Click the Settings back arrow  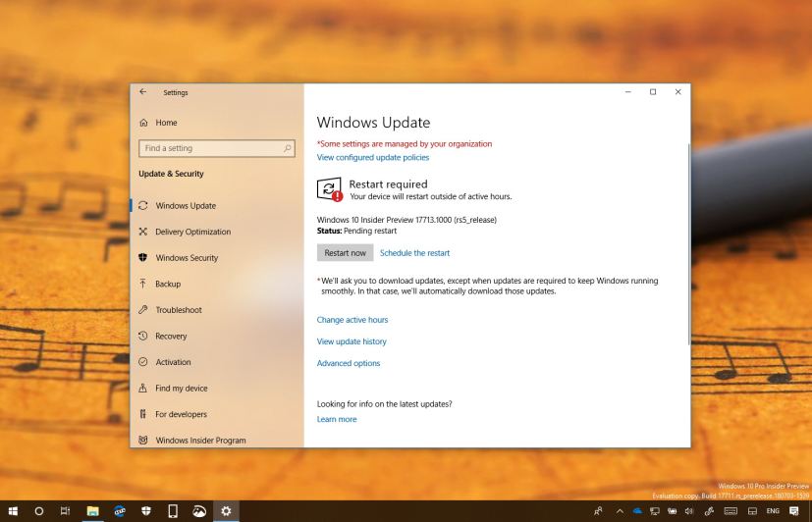[143, 92]
